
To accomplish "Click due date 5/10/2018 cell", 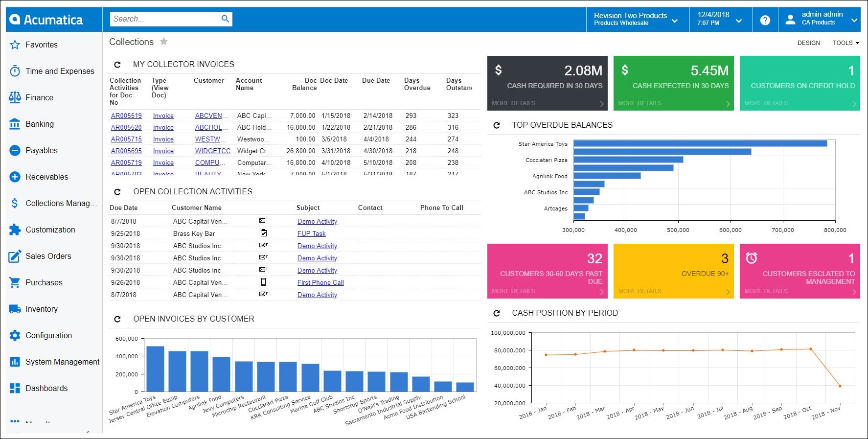I will coord(378,162).
